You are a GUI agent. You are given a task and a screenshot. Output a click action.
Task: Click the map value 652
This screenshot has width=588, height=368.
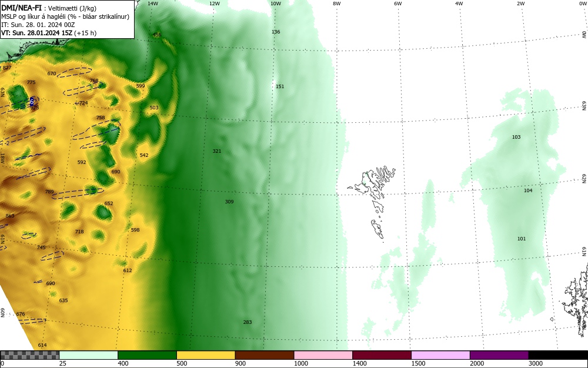tap(108, 203)
